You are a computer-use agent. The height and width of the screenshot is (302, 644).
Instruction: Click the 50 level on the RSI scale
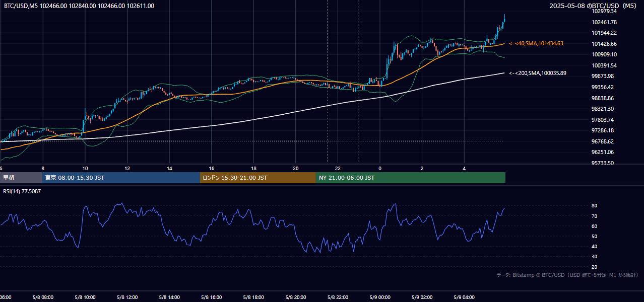pyautogui.click(x=595, y=236)
